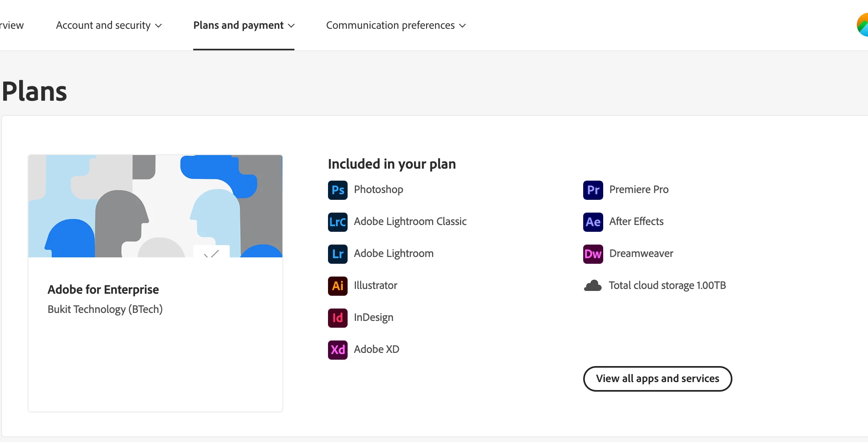Expand the Plans and payment chevron
Image resolution: width=868 pixels, height=442 pixels.
tap(292, 26)
